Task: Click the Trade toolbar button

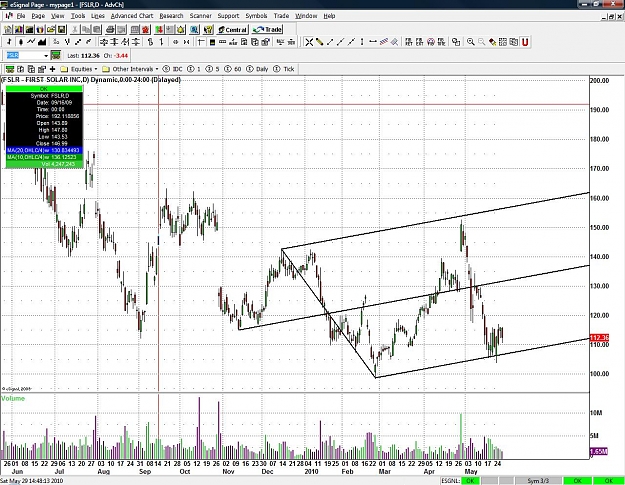Action: click(267, 29)
